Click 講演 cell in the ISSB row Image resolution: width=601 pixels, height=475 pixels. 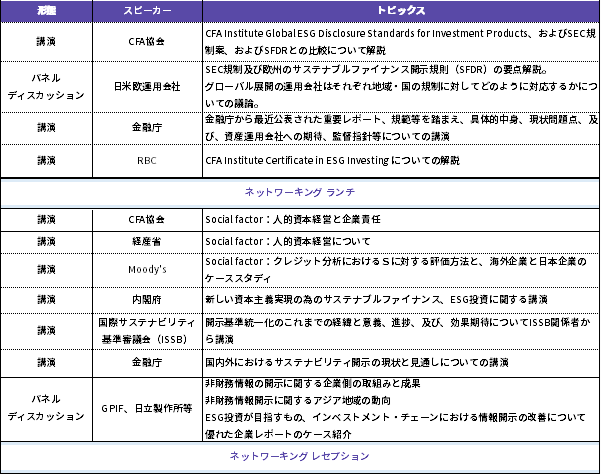(x=46, y=331)
